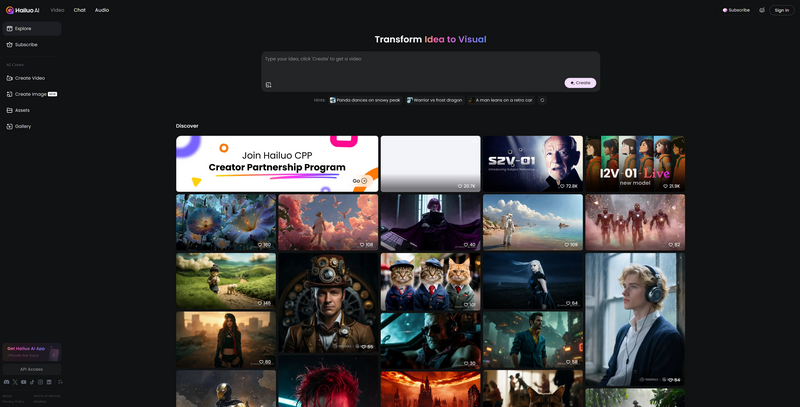
Task: Open the notification icon beside Sign In
Action: tap(762, 10)
